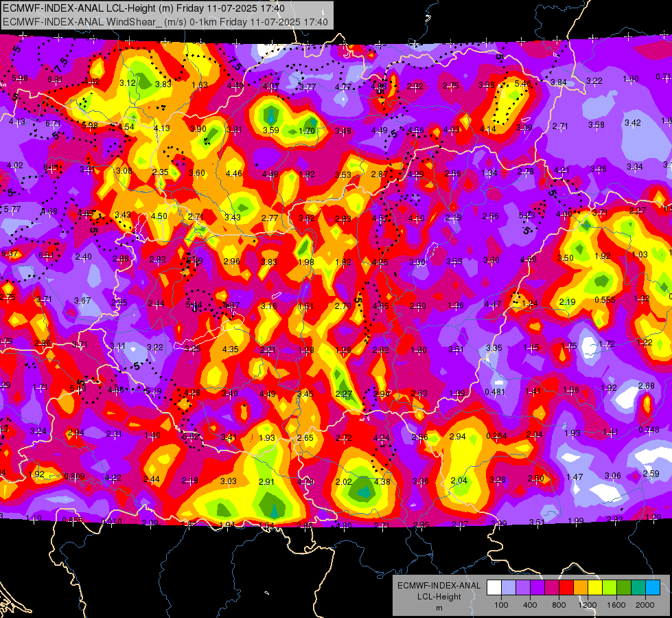This screenshot has height=618, width=672.
Task: Click the wind shear value 3.90
Action: pos(198,128)
